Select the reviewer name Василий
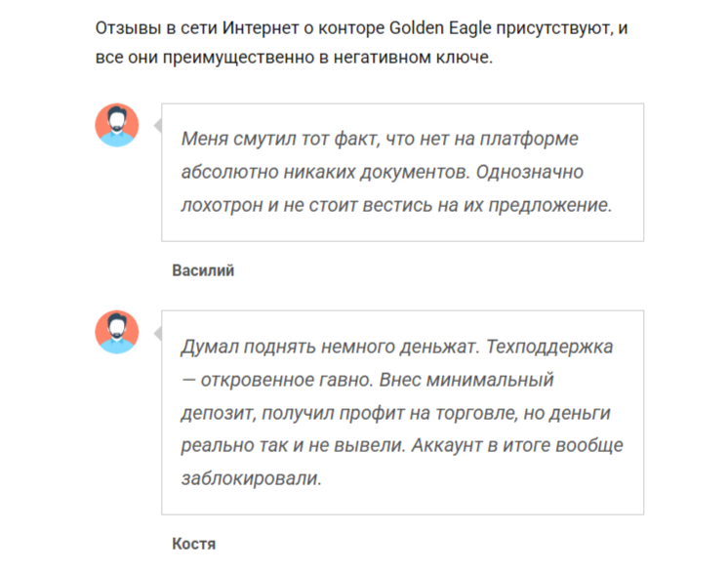The image size is (728, 574). 203,270
